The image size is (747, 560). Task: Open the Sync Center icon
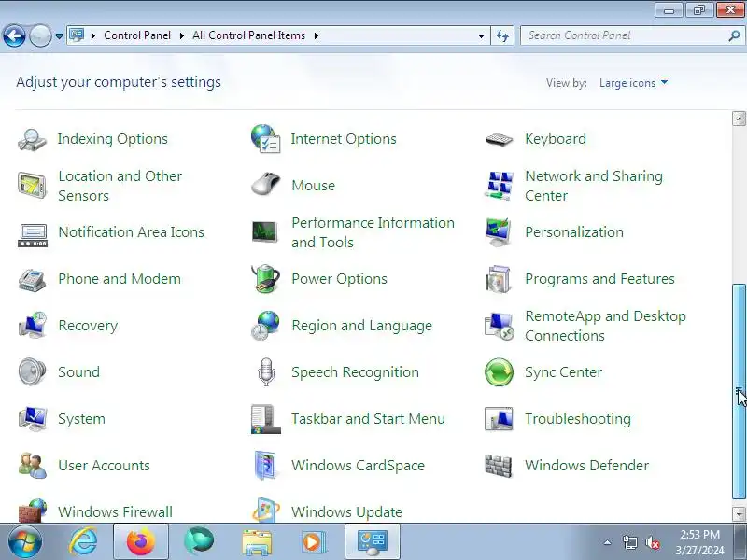(x=499, y=371)
